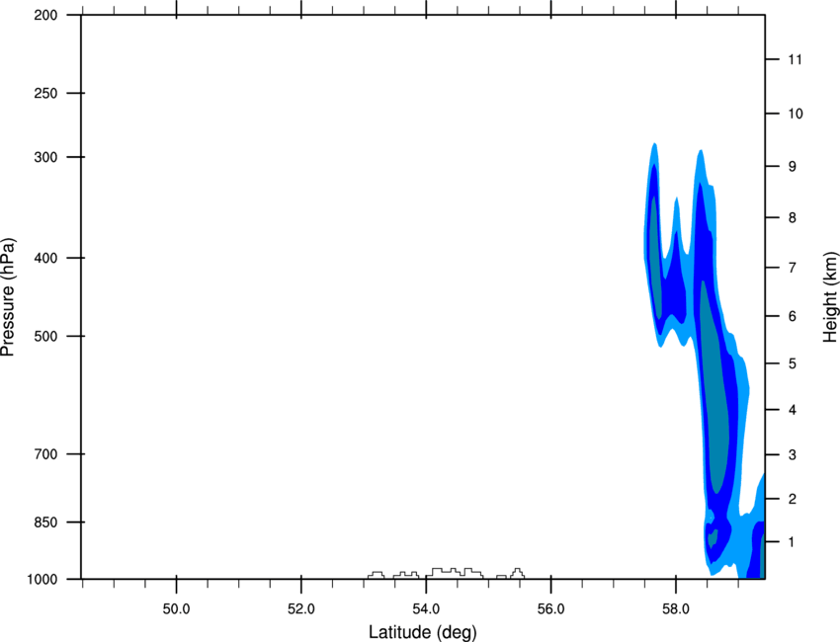This screenshot has width=840, height=642.
Task: Click the 500 pressure tick label
Action: click(45, 336)
